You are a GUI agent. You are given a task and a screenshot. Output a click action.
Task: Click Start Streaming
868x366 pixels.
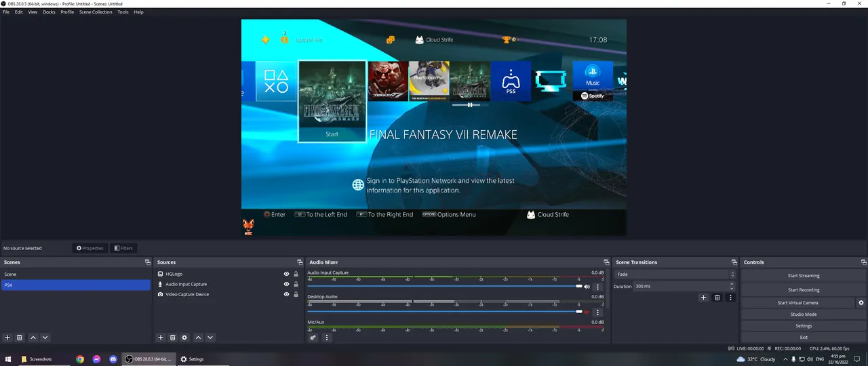click(x=804, y=276)
